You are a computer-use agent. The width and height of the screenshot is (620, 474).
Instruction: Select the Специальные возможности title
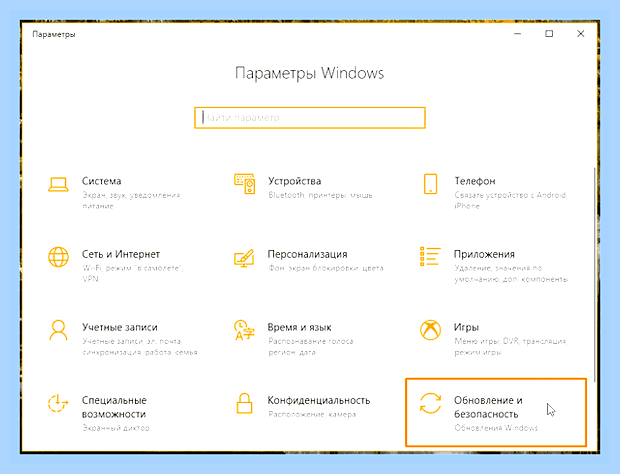(114, 407)
